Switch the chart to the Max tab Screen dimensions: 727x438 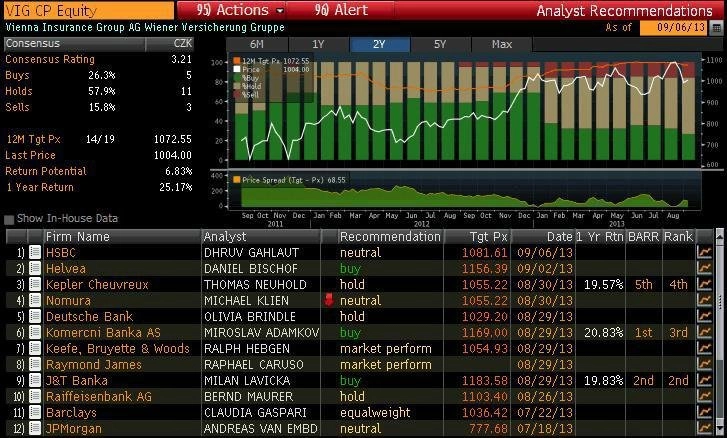502,44
